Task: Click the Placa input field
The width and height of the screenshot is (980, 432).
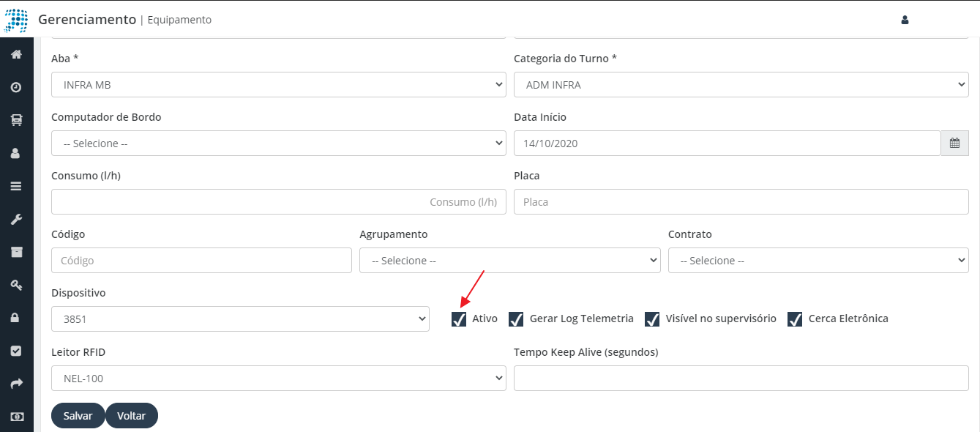Action: [x=741, y=202]
